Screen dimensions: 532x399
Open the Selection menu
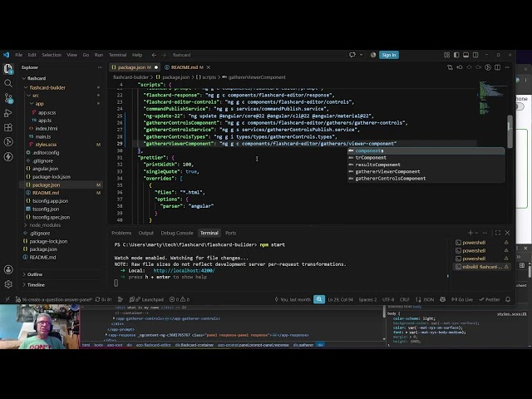coord(52,55)
